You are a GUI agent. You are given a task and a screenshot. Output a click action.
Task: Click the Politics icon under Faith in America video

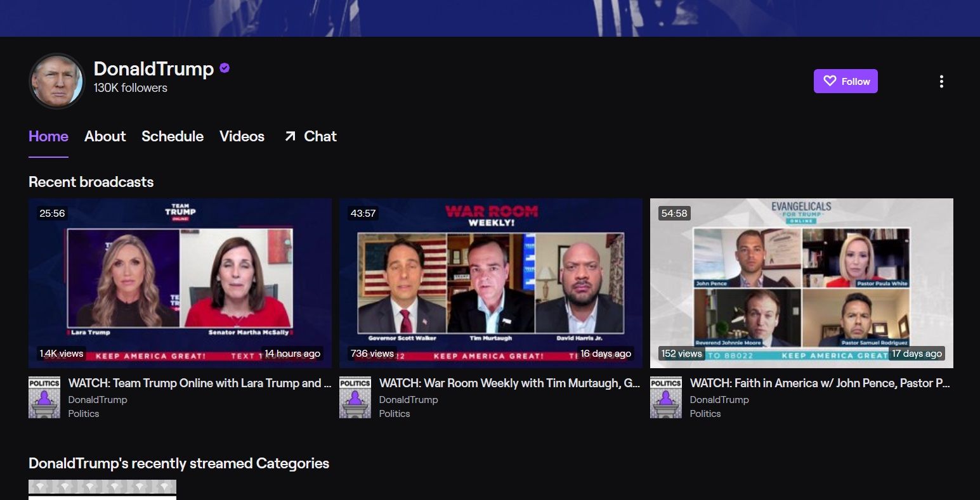point(666,397)
